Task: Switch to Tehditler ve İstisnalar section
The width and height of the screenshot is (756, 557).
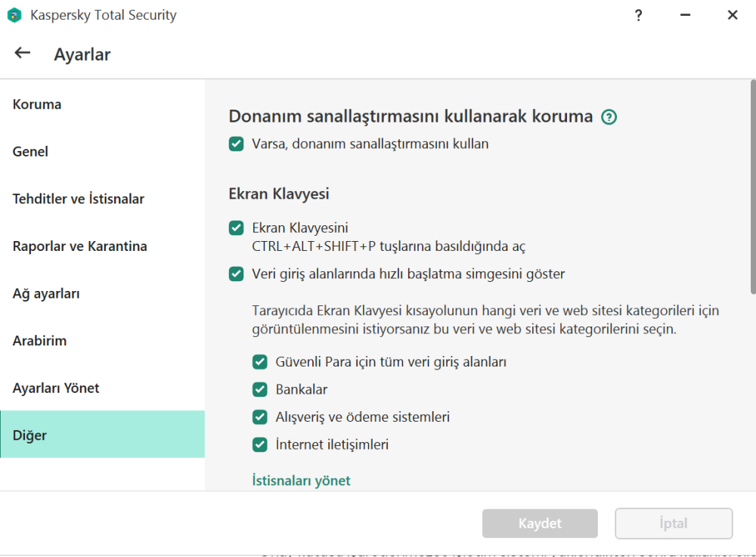Action: point(78,199)
